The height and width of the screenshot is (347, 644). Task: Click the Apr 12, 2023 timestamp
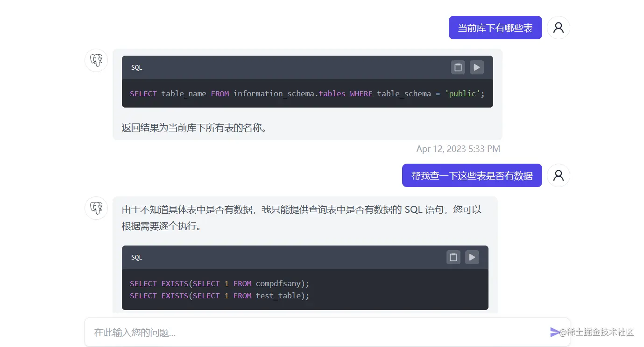[x=458, y=149]
